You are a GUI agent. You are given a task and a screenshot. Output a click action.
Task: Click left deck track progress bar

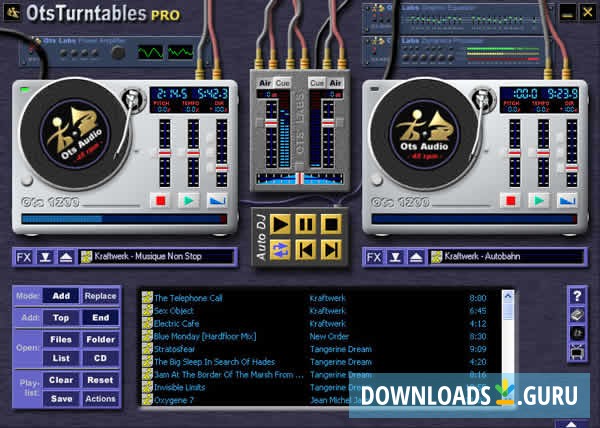tap(124, 219)
